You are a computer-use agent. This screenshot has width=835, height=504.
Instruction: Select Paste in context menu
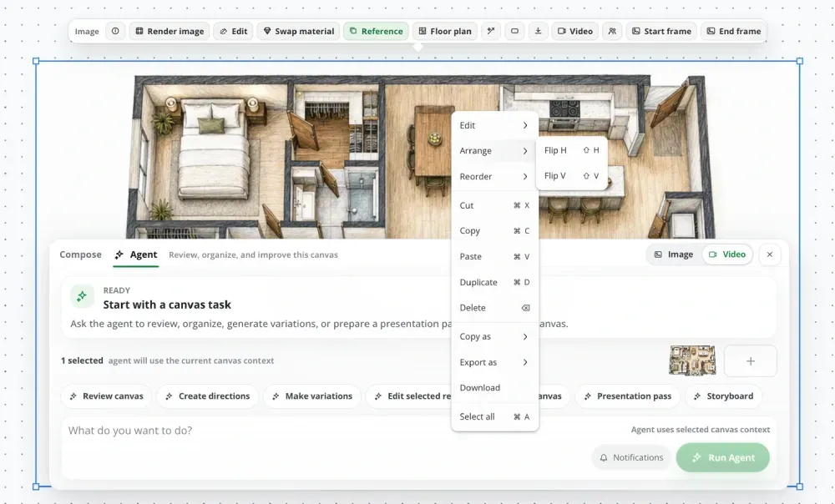pyautogui.click(x=494, y=256)
